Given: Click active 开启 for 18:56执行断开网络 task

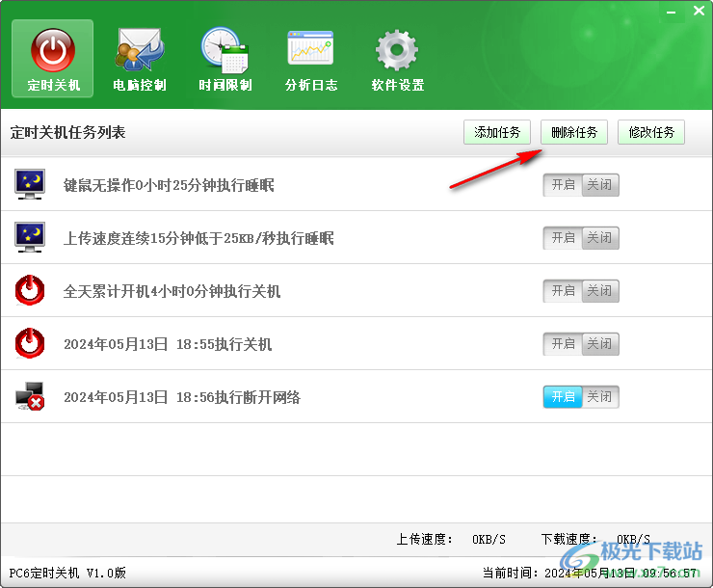Looking at the screenshot, I should tap(563, 397).
